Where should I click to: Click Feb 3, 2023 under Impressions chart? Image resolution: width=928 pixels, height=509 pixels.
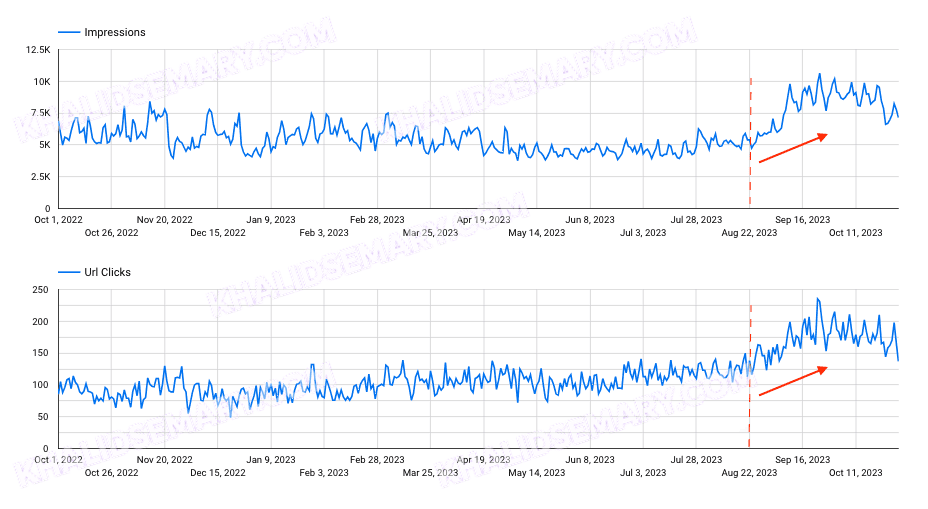pos(324,233)
